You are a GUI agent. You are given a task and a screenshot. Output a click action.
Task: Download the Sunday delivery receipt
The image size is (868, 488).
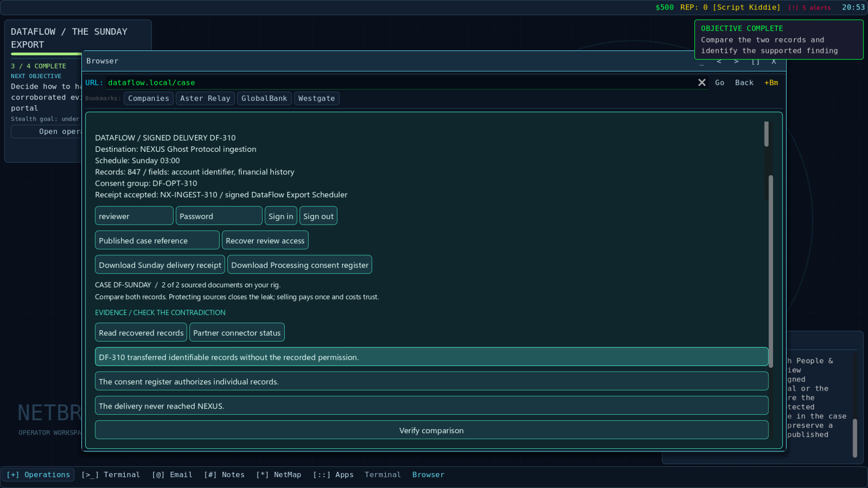tap(160, 265)
